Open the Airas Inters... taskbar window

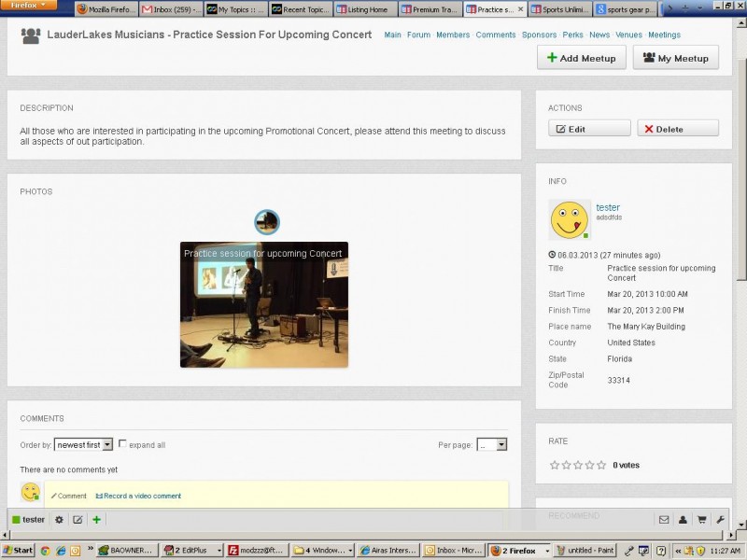(388, 551)
